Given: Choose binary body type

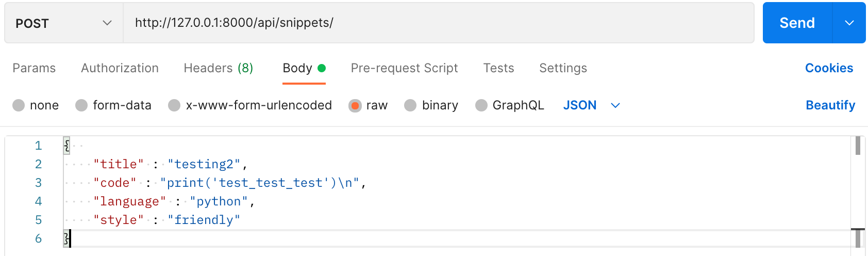Looking at the screenshot, I should [x=410, y=105].
